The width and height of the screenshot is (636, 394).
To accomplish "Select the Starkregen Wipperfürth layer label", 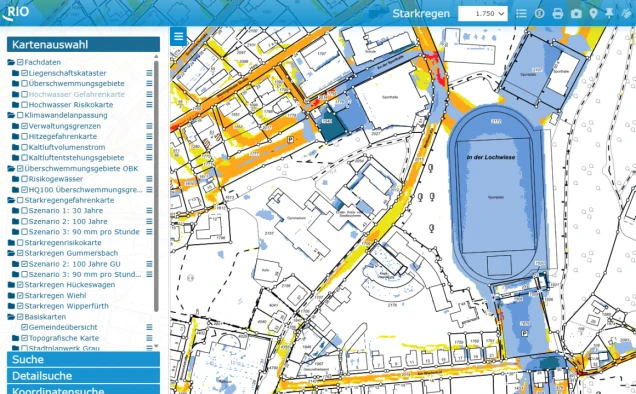I will click(x=67, y=306).
